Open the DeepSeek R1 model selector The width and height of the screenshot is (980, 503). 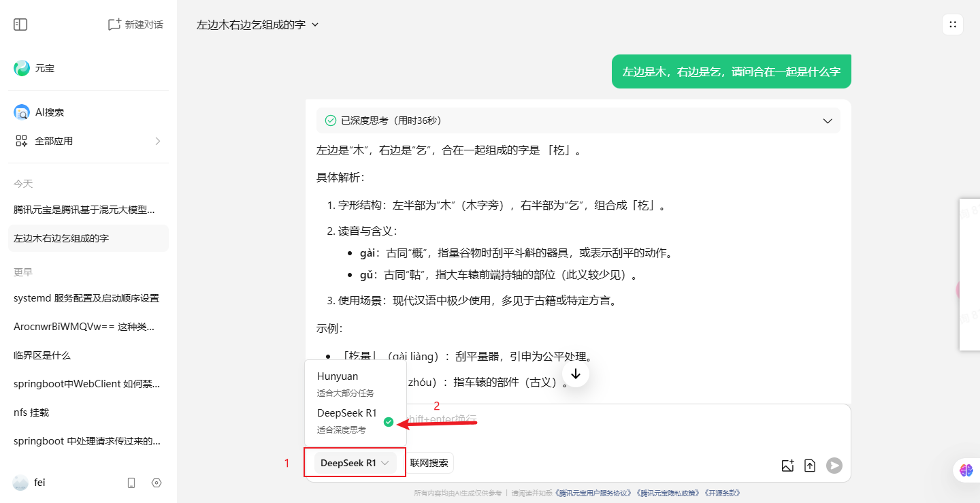click(x=355, y=463)
